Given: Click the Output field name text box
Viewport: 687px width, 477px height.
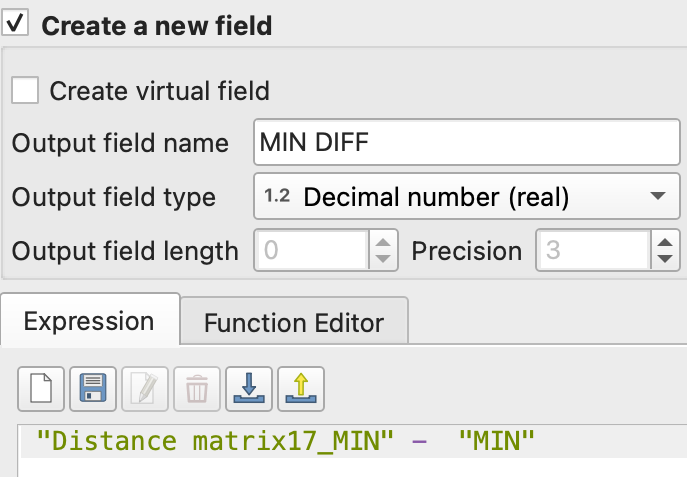Looking at the screenshot, I should tap(467, 143).
